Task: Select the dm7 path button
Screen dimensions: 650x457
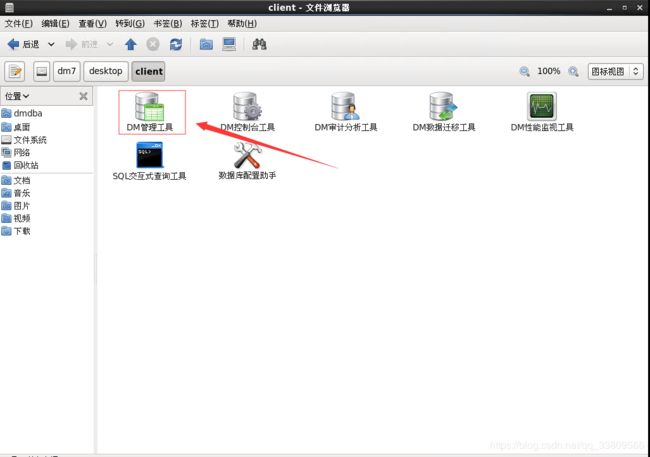Action: click(67, 71)
